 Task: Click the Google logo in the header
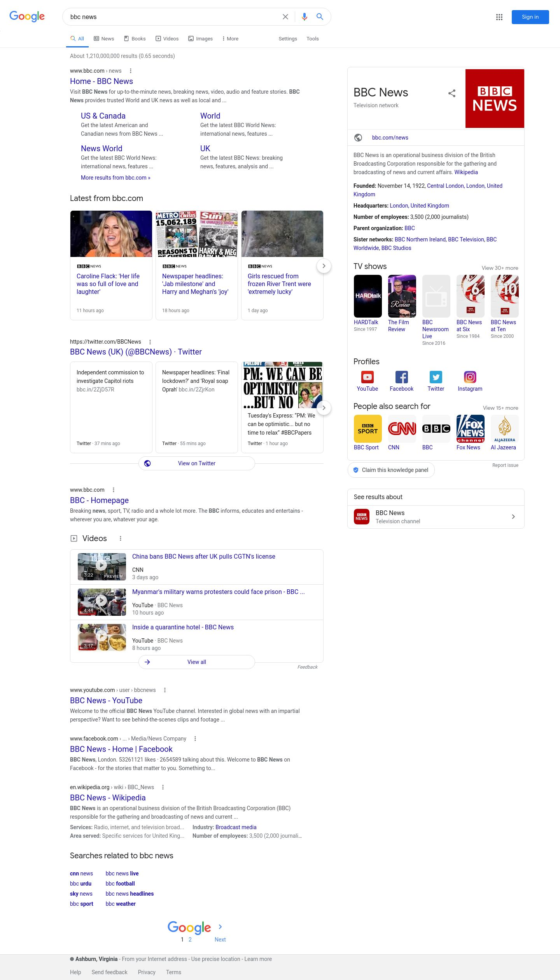point(27,17)
